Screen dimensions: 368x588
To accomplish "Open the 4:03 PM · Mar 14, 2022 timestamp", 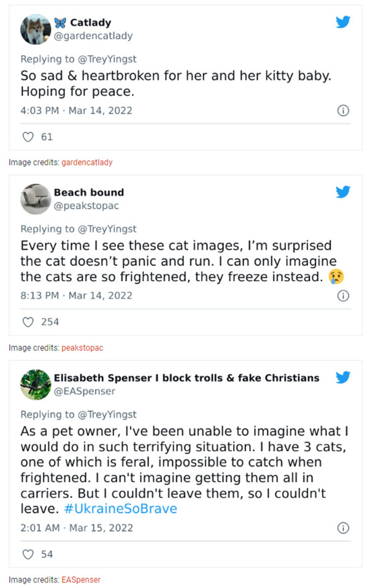I will [76, 111].
